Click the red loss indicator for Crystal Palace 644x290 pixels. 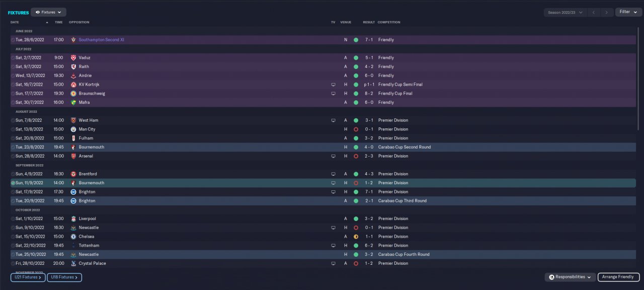coord(356,263)
